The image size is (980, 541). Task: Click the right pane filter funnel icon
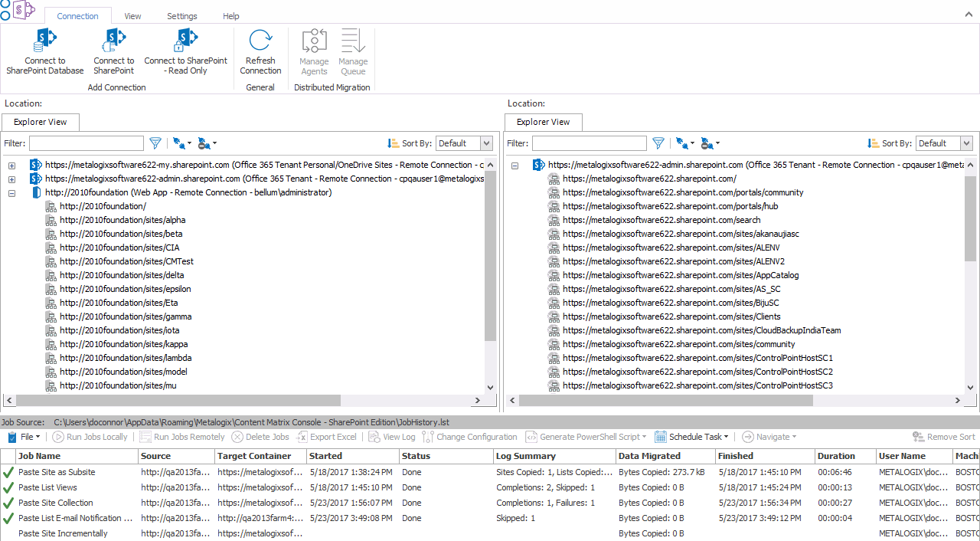pos(658,143)
